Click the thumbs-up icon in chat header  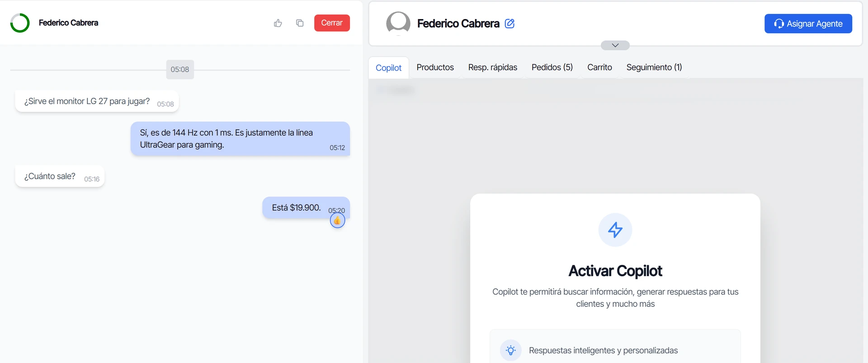click(278, 23)
